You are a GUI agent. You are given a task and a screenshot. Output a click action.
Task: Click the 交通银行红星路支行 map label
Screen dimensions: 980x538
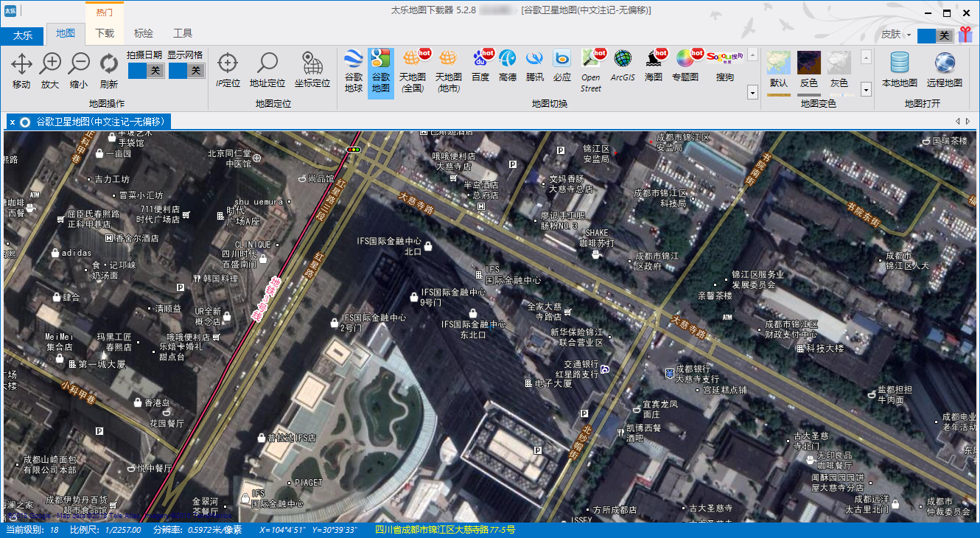tap(581, 369)
